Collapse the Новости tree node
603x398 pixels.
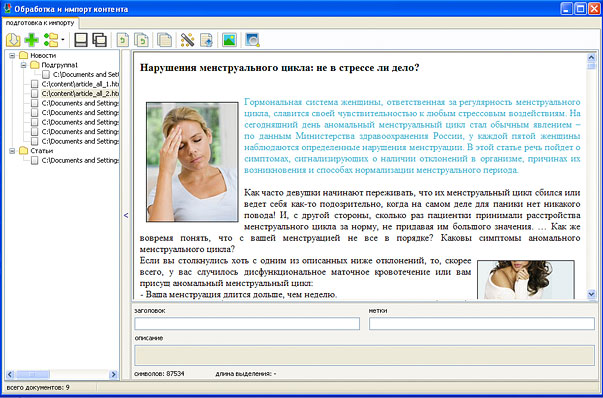point(12,55)
